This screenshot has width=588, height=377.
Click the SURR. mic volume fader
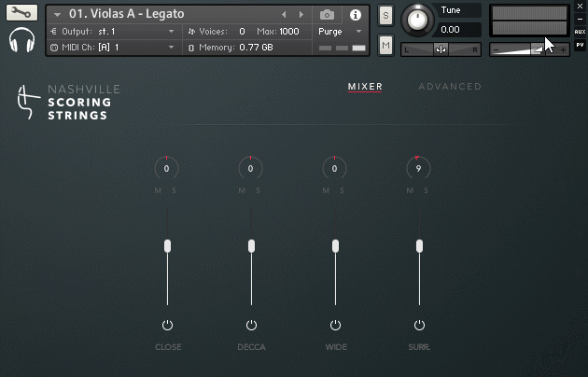tap(420, 246)
